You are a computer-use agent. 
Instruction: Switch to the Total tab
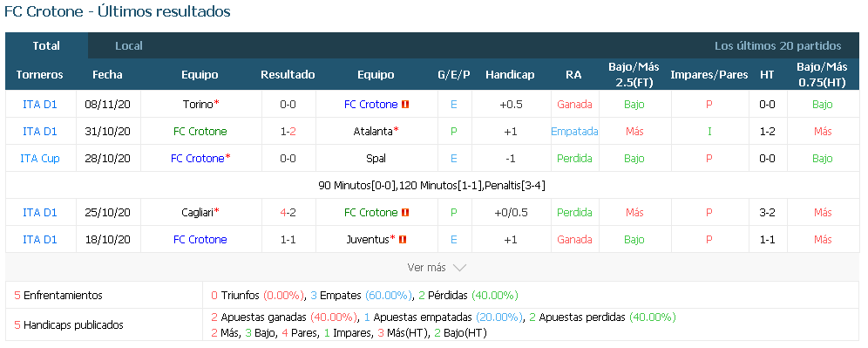46,46
